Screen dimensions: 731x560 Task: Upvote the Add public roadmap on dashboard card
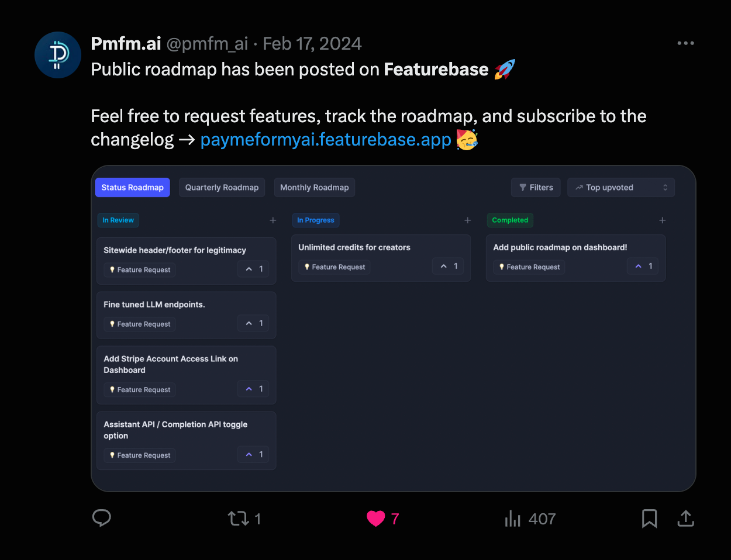tap(642, 266)
